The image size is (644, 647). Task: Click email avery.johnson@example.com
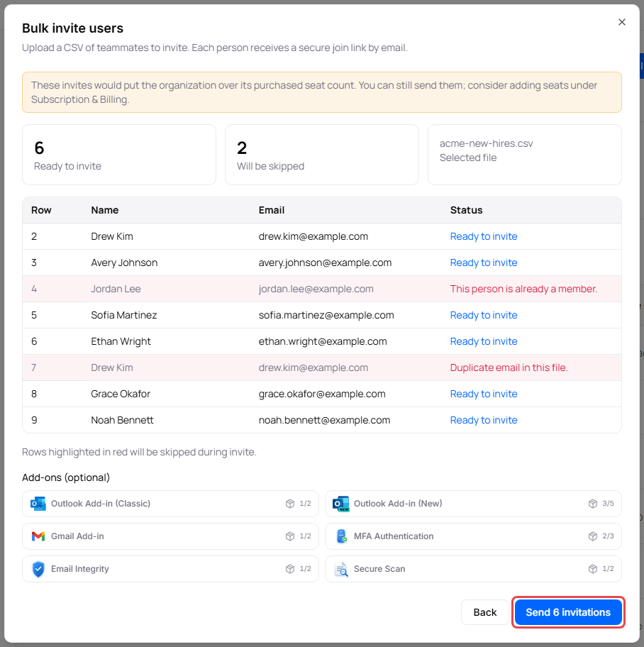pyautogui.click(x=325, y=262)
